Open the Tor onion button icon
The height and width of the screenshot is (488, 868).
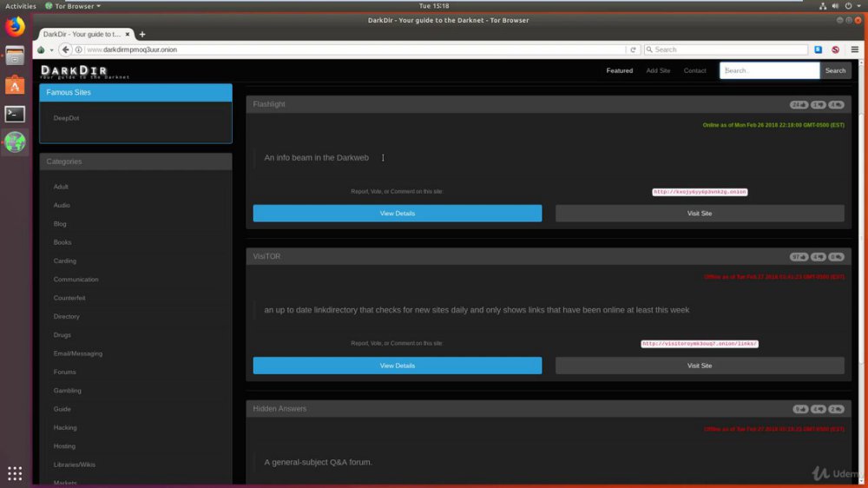pos(41,49)
